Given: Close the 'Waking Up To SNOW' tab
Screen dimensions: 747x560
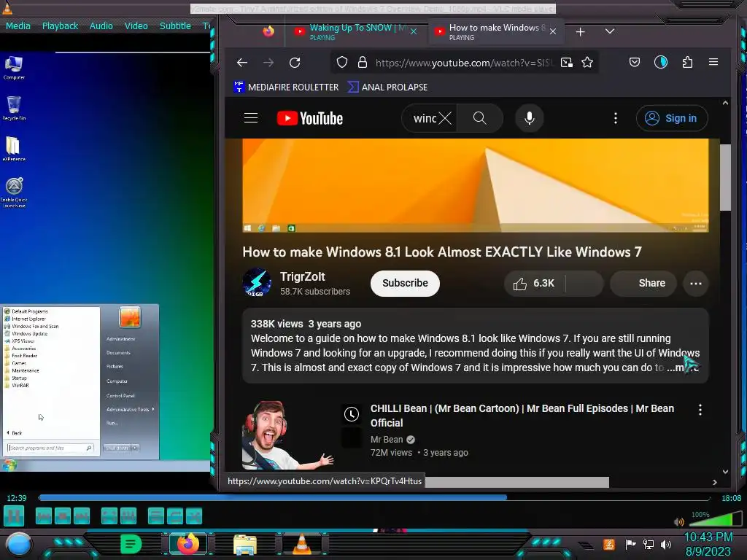Looking at the screenshot, I should (414, 31).
